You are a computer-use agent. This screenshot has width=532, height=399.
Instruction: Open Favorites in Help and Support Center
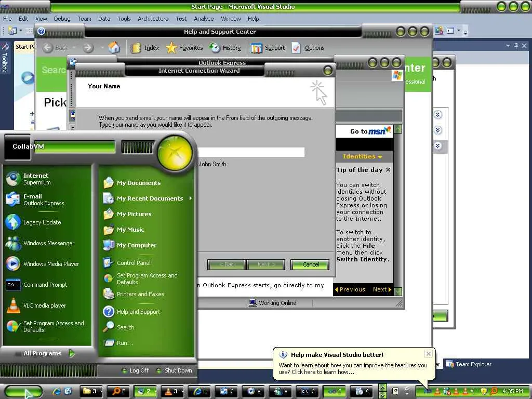click(x=184, y=48)
